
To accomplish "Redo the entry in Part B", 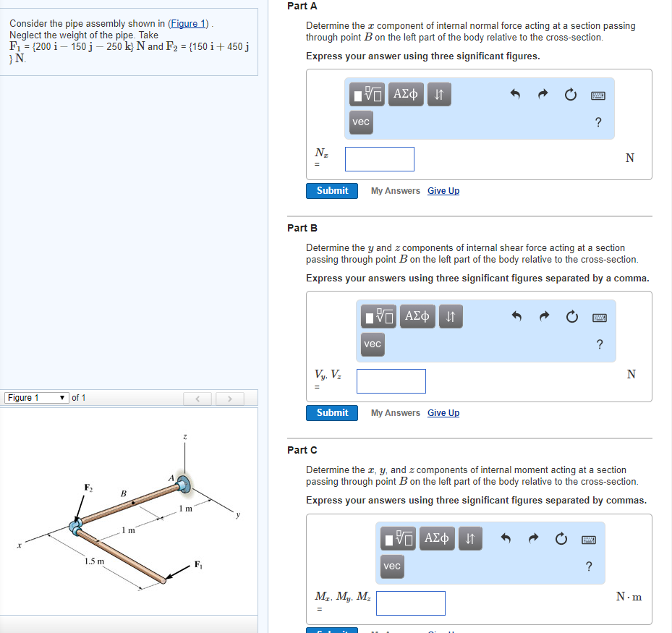I will 544,316.
